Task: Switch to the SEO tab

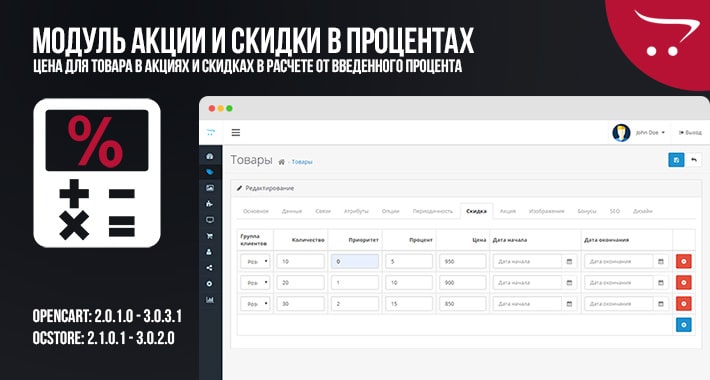Action: [x=614, y=211]
